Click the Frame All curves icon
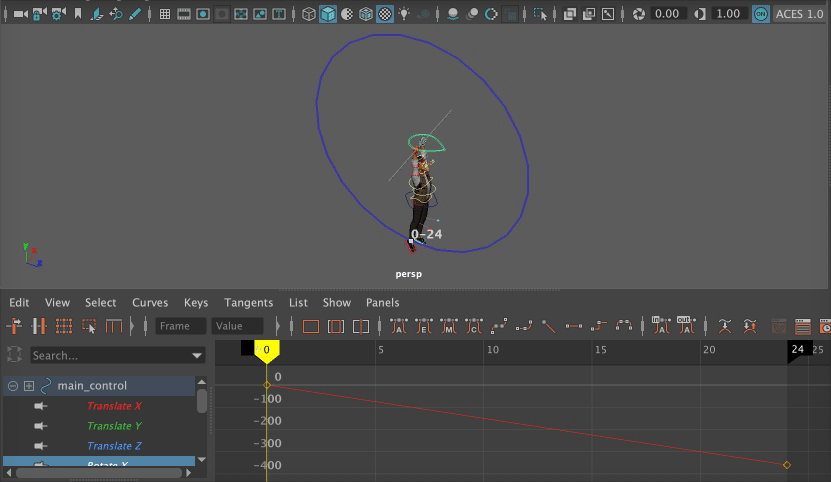The image size is (831, 482). [x=311, y=326]
